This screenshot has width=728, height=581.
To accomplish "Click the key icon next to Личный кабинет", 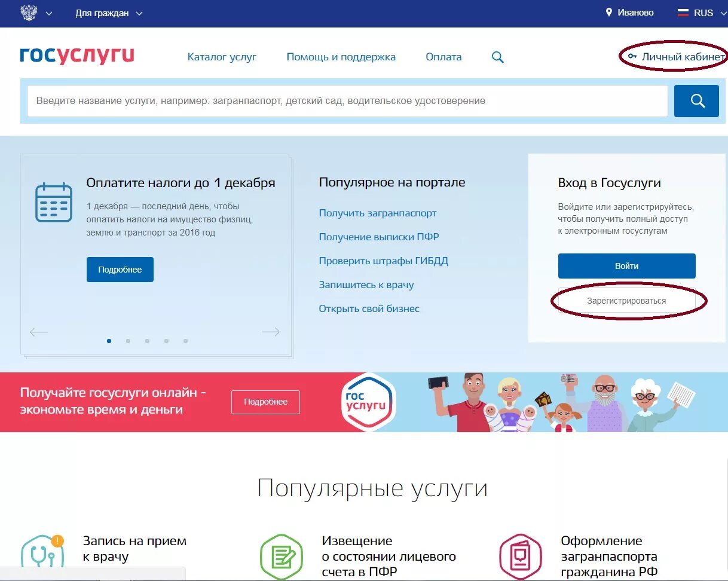I will (x=632, y=57).
